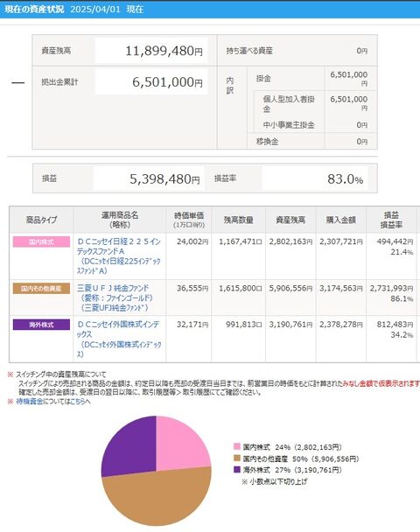
Task: Click the 購入金額 column header
Action: point(341,220)
